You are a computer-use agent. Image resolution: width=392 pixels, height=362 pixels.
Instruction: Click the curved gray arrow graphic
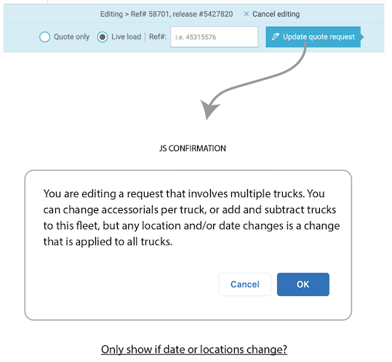(254, 82)
